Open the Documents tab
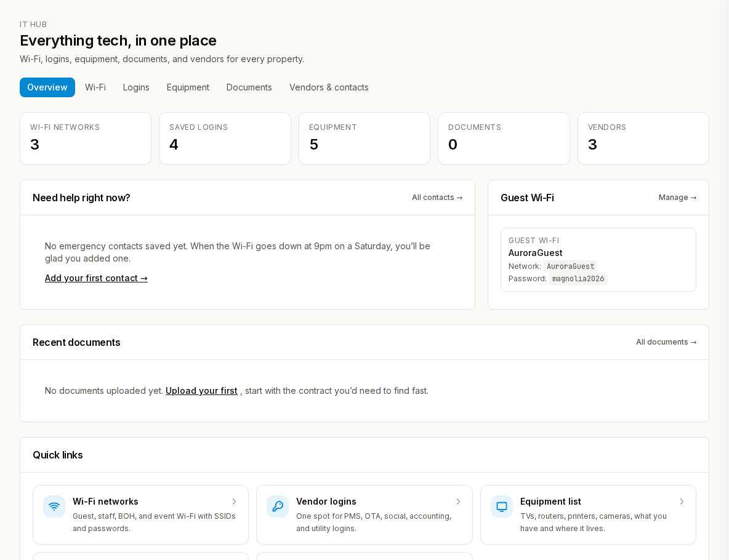 click(249, 87)
